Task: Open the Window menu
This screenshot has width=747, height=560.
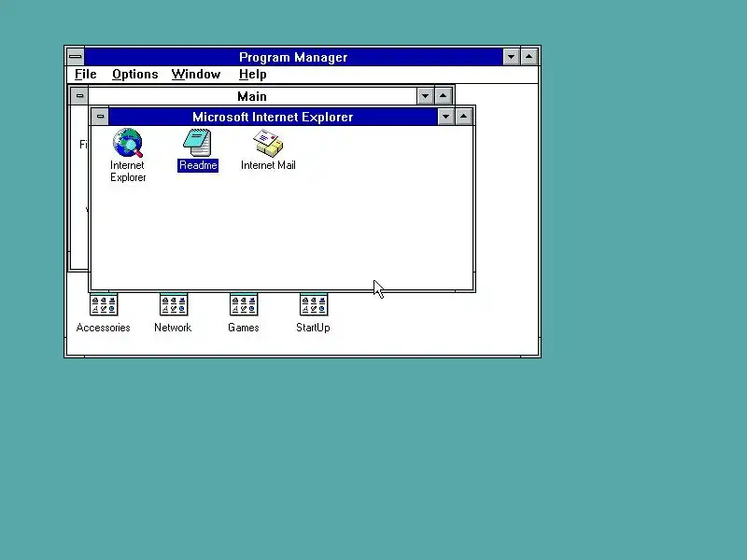Action: (196, 75)
